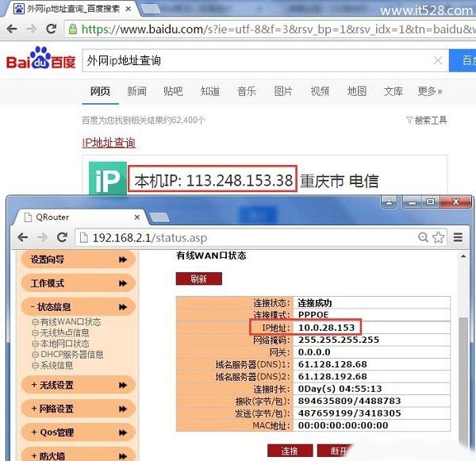Select the 文库 search tab
The image size is (476, 461).
click(x=393, y=91)
